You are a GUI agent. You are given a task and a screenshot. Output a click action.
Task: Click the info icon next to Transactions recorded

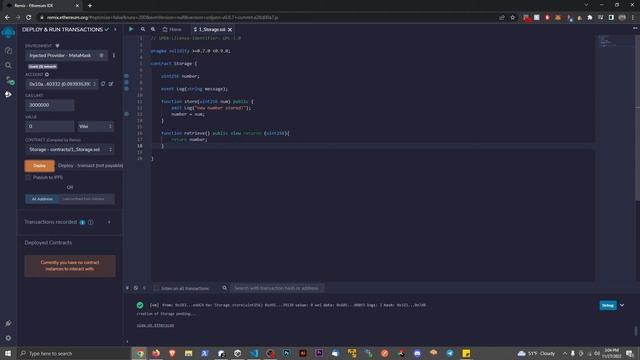91,222
